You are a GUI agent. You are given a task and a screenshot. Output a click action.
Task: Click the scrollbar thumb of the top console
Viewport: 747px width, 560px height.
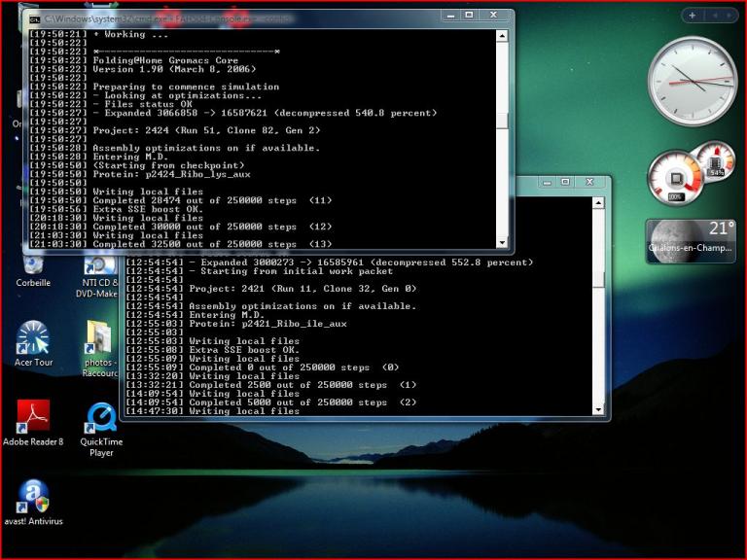(x=502, y=119)
